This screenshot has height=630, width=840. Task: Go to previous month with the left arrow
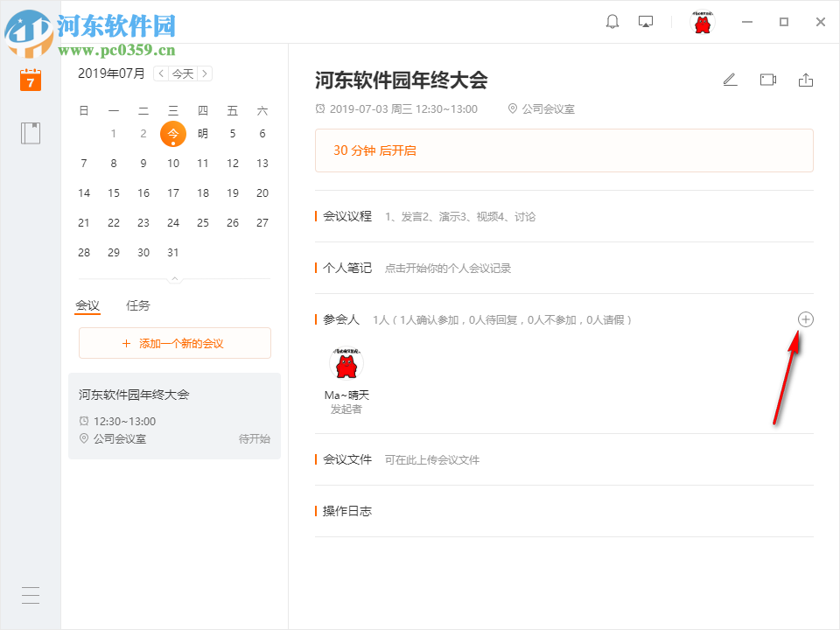click(x=161, y=73)
